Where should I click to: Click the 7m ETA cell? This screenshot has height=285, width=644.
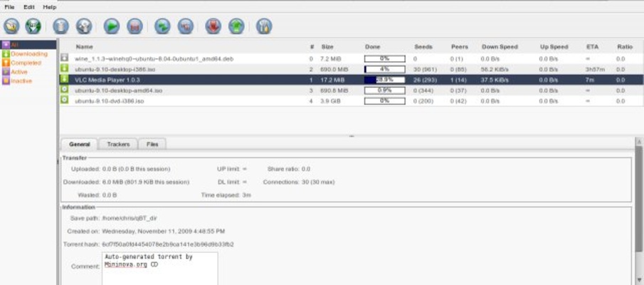pos(590,80)
